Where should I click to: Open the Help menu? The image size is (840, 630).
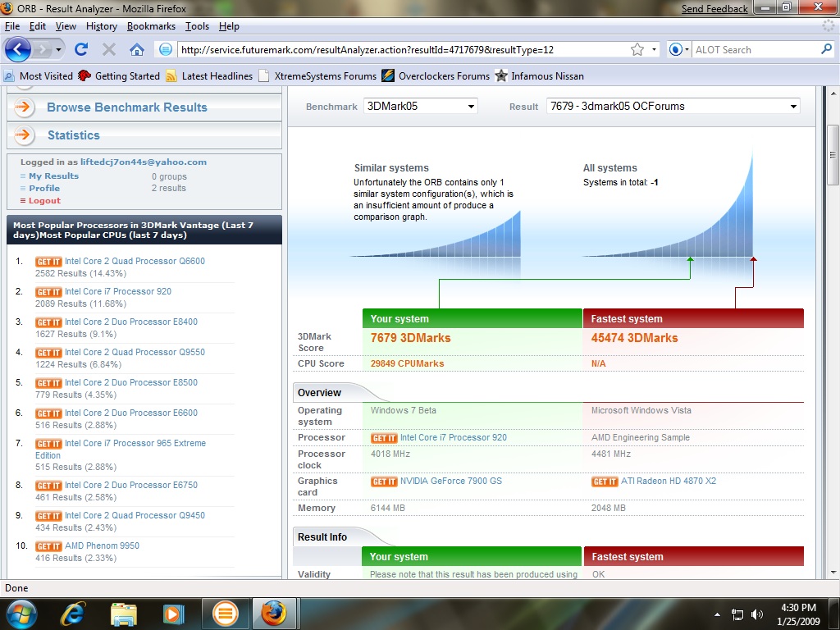229,26
